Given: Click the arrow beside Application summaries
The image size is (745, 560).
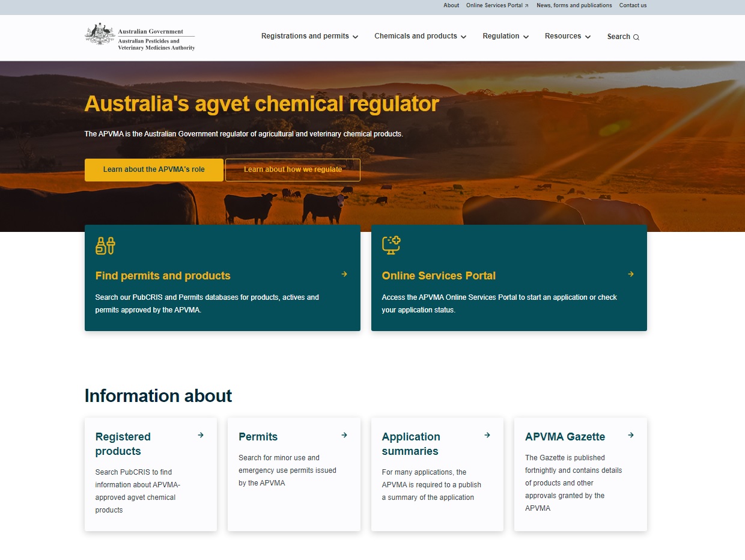Looking at the screenshot, I should click(x=487, y=435).
